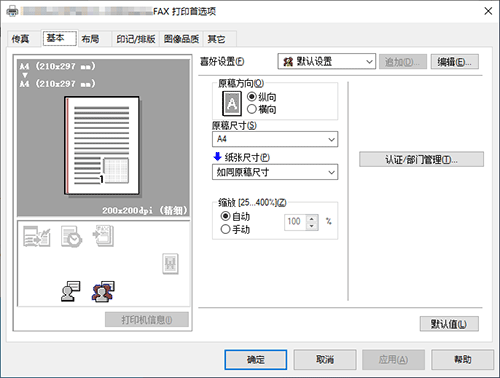Click the 默认值 button
Image resolution: width=500 pixels, height=378 pixels.
(x=449, y=324)
